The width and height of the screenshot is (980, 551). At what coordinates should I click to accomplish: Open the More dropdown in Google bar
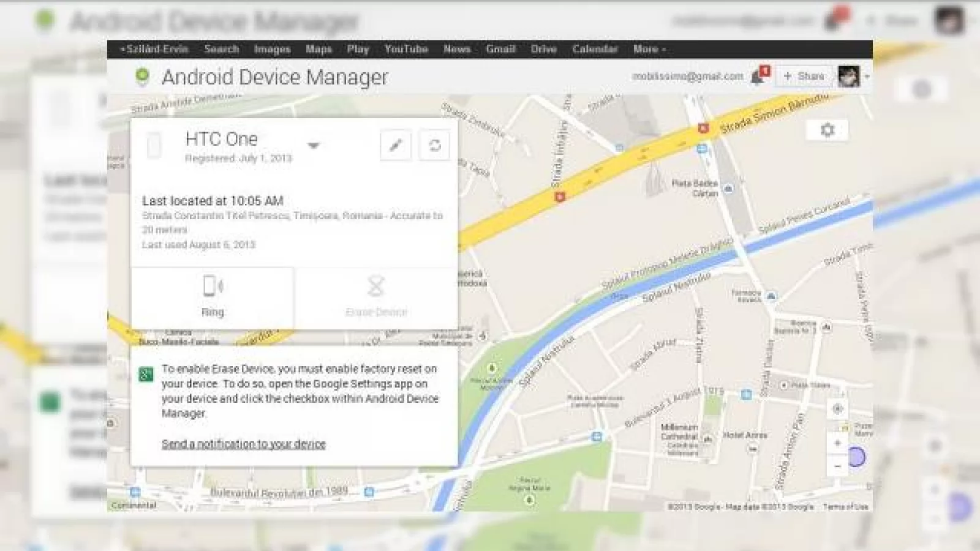(x=649, y=49)
